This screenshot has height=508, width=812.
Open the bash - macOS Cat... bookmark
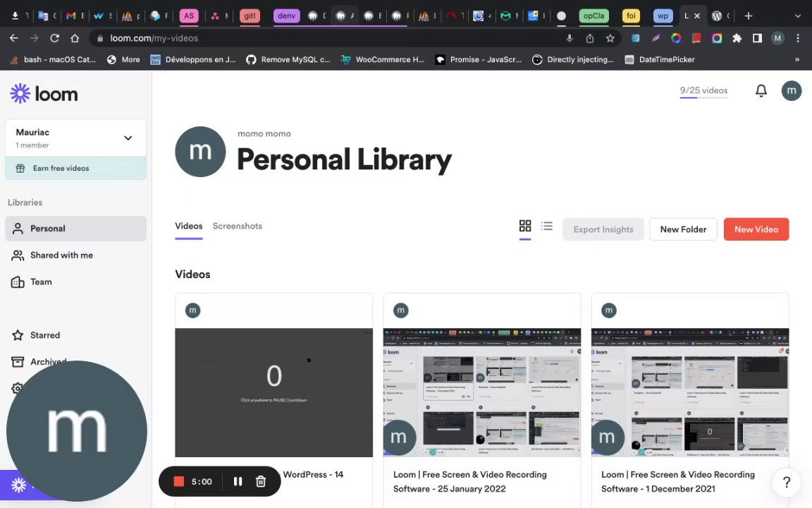click(x=53, y=59)
